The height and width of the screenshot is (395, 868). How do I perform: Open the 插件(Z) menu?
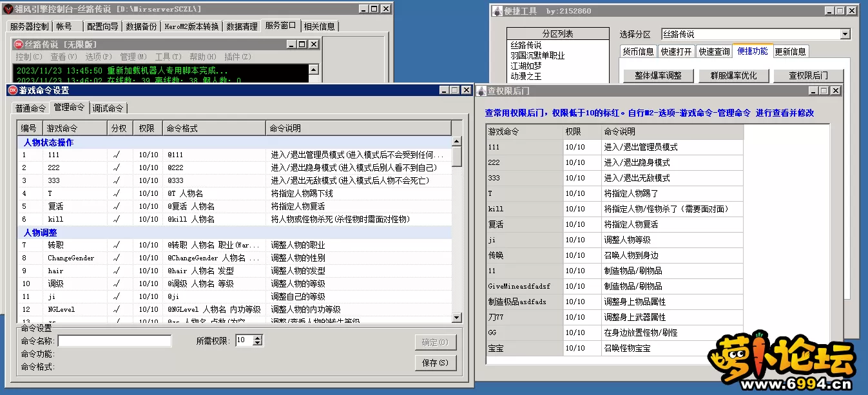coord(237,57)
